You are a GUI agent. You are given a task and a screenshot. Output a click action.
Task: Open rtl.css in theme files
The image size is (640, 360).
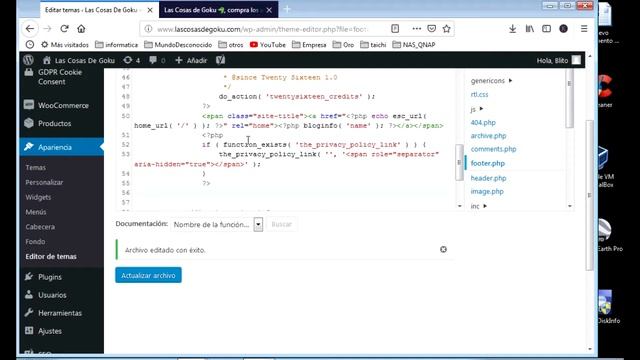point(479,94)
